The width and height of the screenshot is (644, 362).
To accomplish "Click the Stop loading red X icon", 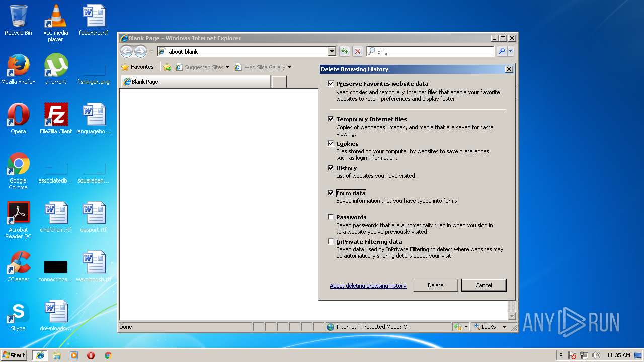I will 357,51.
